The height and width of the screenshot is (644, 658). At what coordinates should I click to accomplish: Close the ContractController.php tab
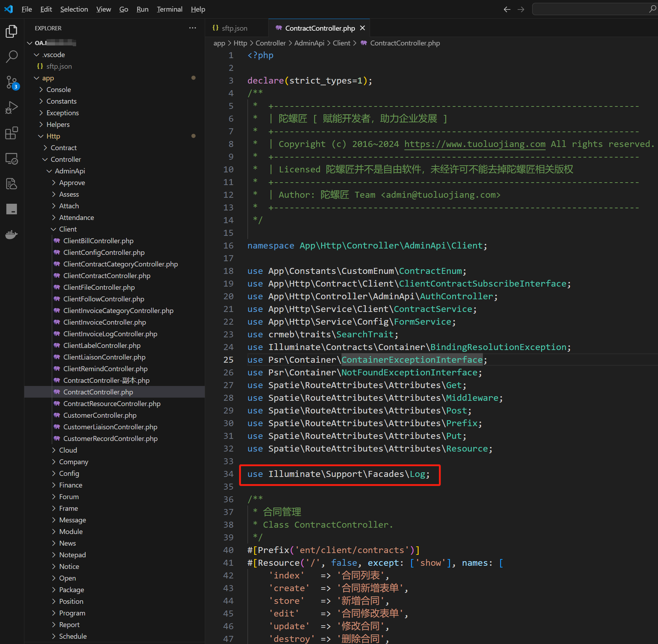point(362,28)
